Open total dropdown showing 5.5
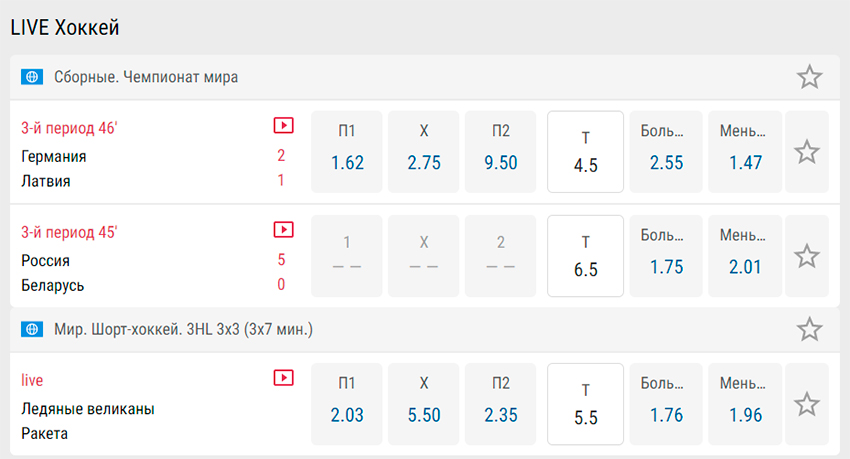The height and width of the screenshot is (459, 850). pos(585,404)
